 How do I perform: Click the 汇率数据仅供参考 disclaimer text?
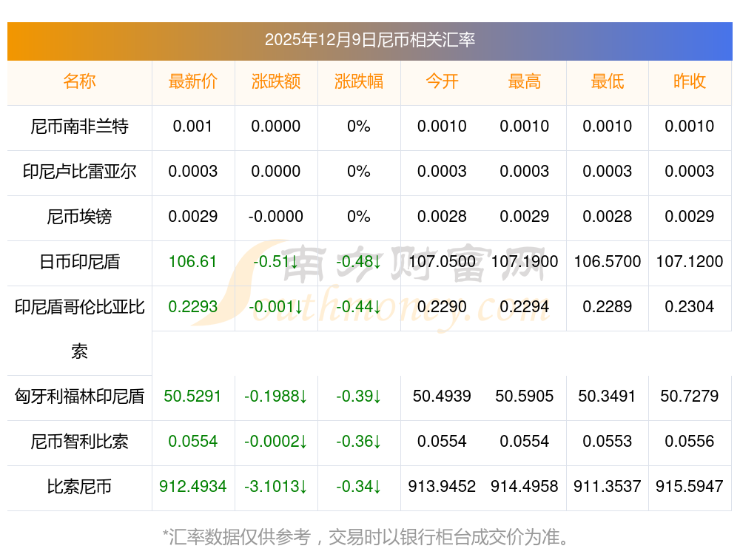(x=369, y=537)
